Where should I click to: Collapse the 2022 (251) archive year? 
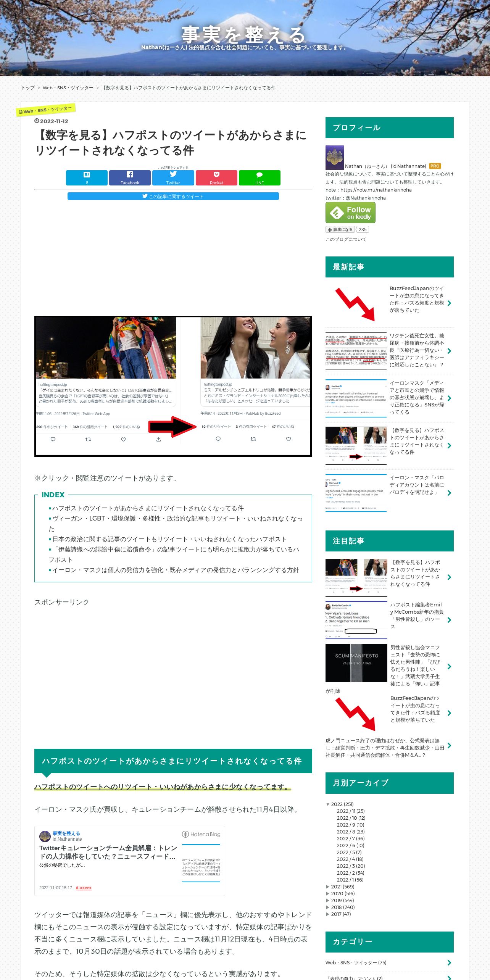(x=328, y=804)
